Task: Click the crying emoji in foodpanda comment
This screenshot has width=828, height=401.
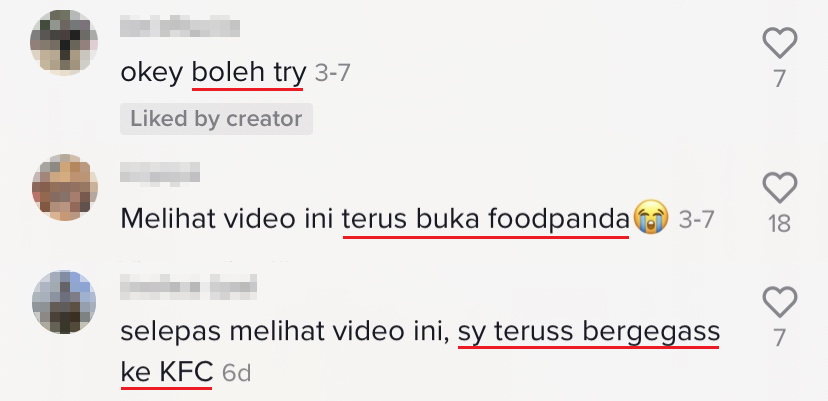Action: [x=651, y=218]
